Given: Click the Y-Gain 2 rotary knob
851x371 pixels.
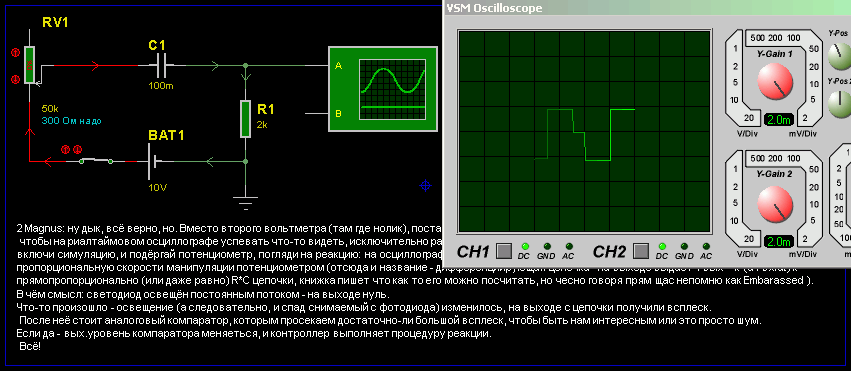Looking at the screenshot, I should 775,203.
